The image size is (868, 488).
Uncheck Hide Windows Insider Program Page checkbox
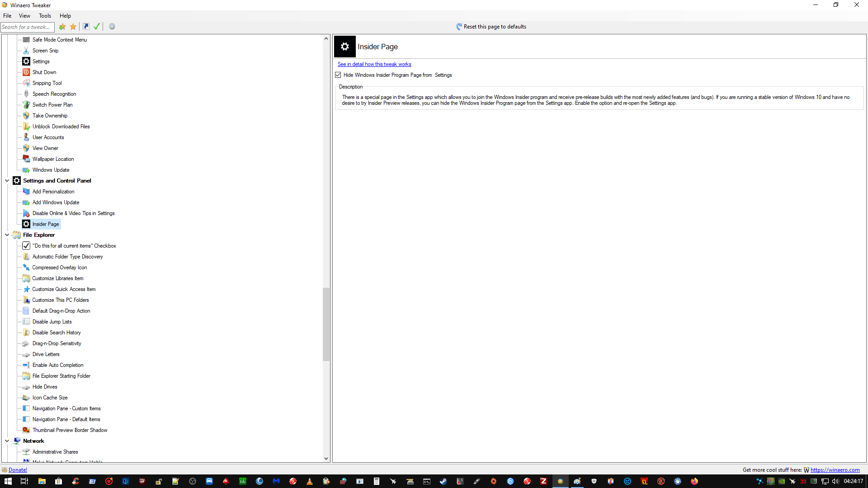338,75
